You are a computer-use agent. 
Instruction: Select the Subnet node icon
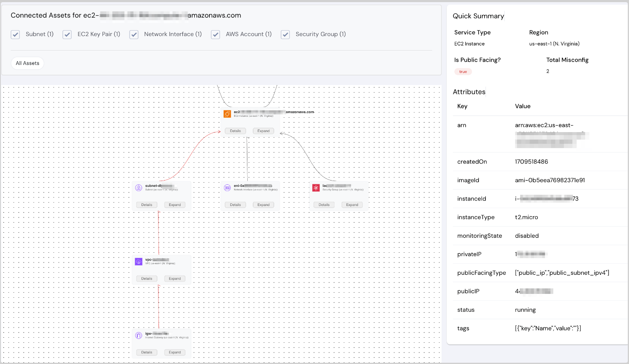tap(139, 187)
